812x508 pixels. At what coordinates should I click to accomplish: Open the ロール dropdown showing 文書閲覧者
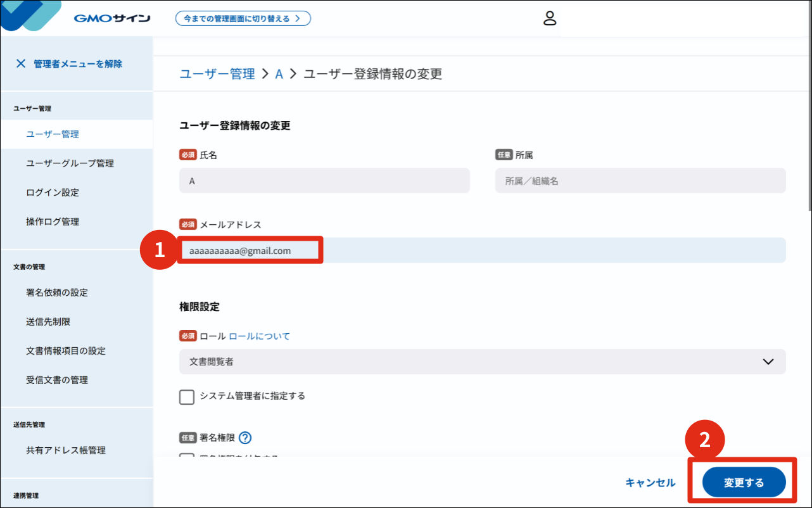481,362
